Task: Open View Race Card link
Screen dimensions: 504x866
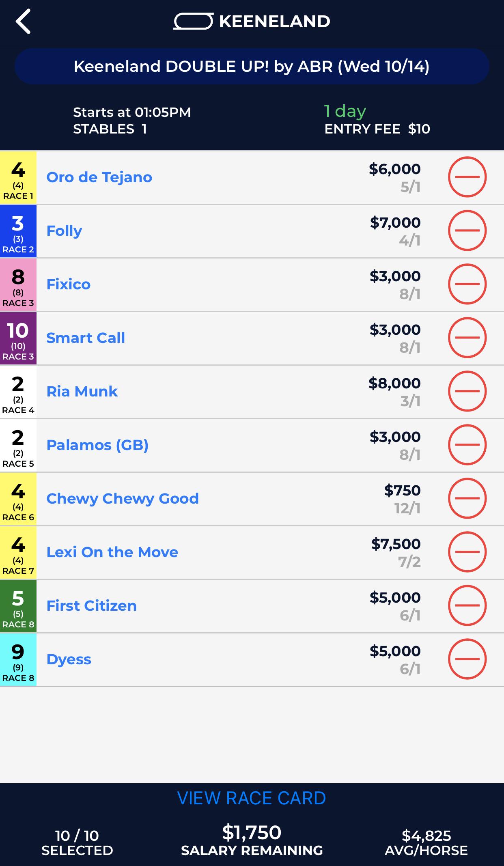Action: tap(252, 798)
